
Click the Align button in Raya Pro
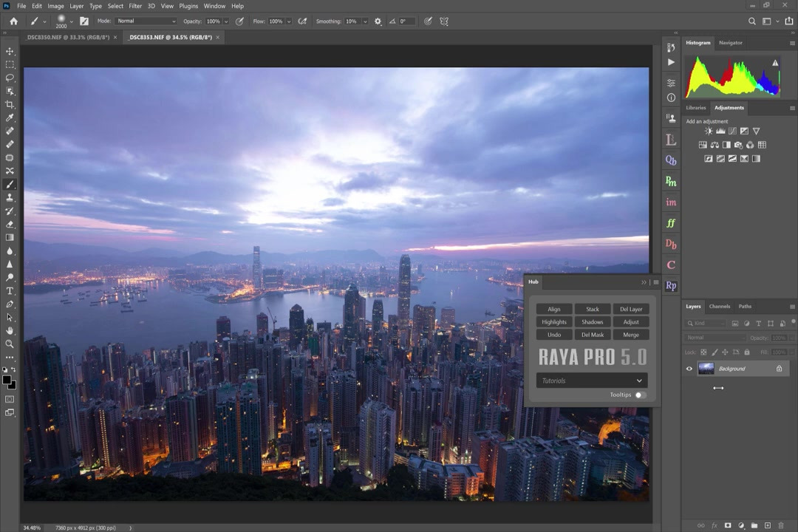point(554,309)
